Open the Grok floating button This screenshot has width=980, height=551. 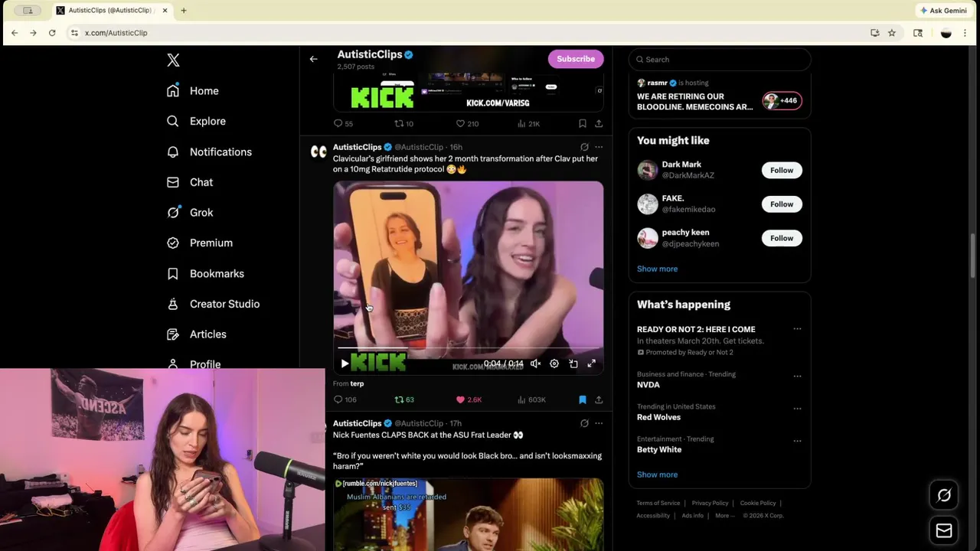[x=944, y=495]
